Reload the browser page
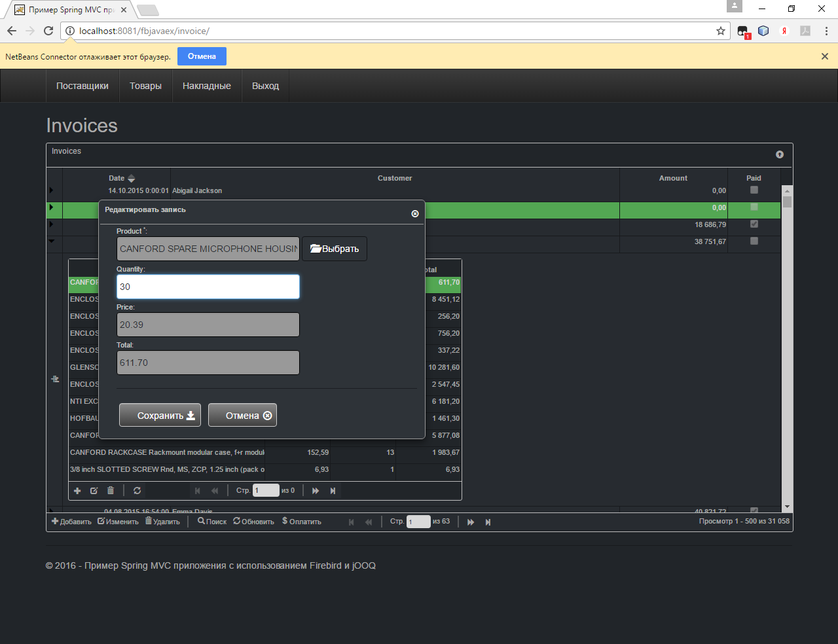The width and height of the screenshot is (838, 644). pyautogui.click(x=48, y=31)
